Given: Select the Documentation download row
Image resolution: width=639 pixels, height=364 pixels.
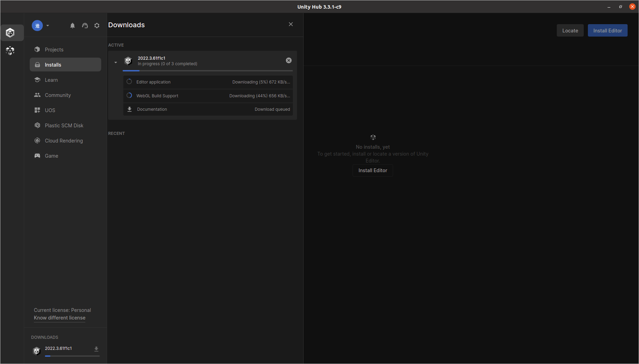Looking at the screenshot, I should click(x=208, y=109).
